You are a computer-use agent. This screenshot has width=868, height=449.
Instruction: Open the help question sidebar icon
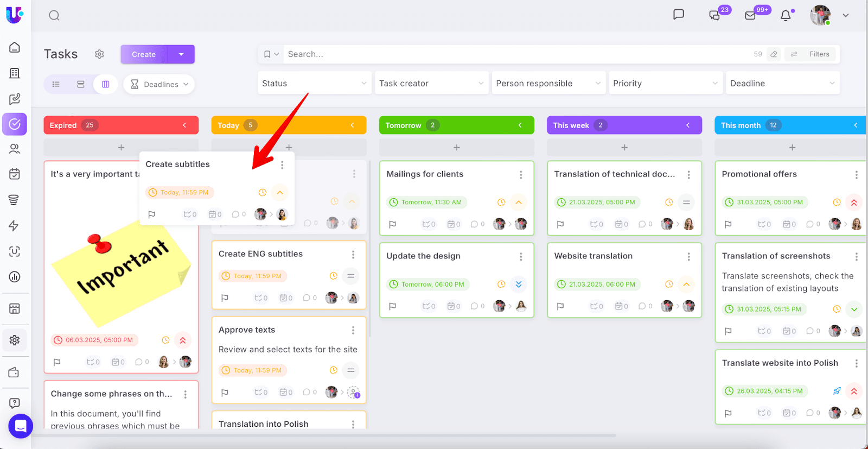tap(15, 403)
